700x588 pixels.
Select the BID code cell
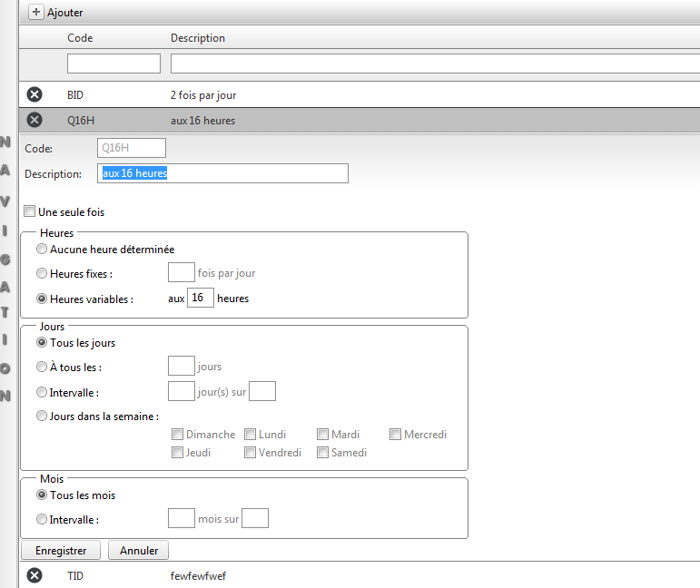75,95
